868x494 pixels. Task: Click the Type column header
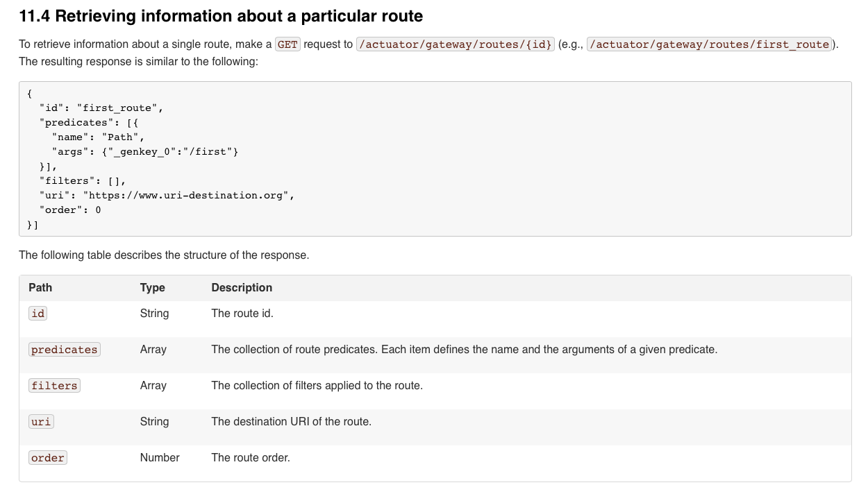point(153,287)
